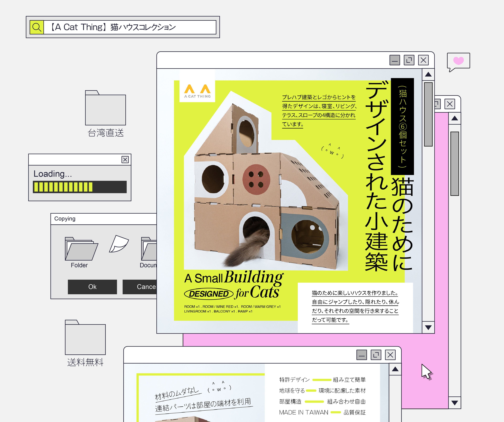Image resolution: width=504 pixels, height=422 pixels.
Task: Minimize the main cat house window
Action: point(395,60)
